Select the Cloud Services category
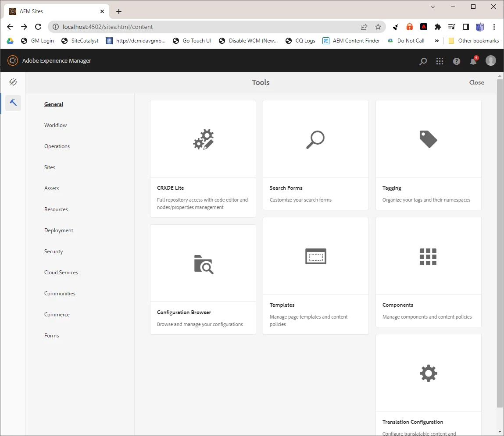The width and height of the screenshot is (504, 436). [61, 272]
